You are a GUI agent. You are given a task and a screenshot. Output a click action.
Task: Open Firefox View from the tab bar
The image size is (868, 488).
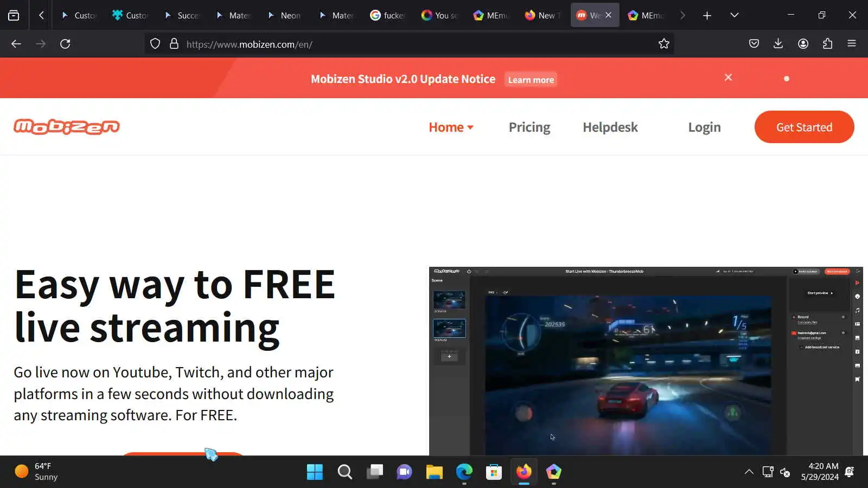tap(14, 15)
